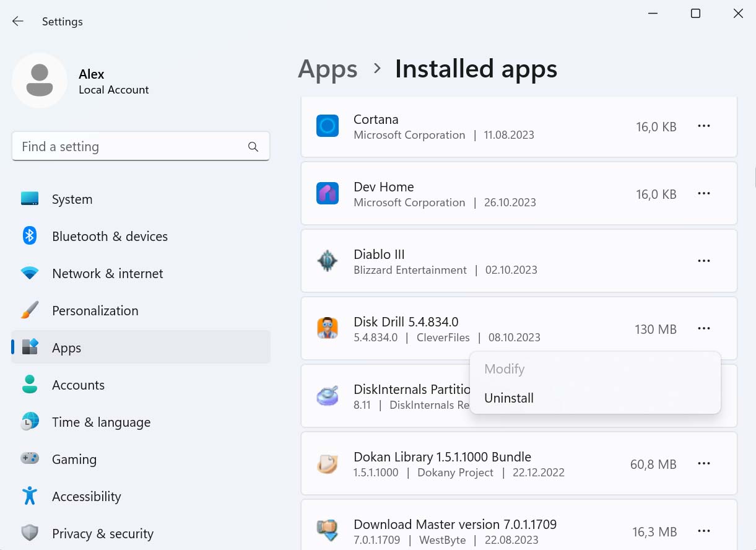Minimize the Settings window
The height and width of the screenshot is (550, 756).
(x=653, y=13)
